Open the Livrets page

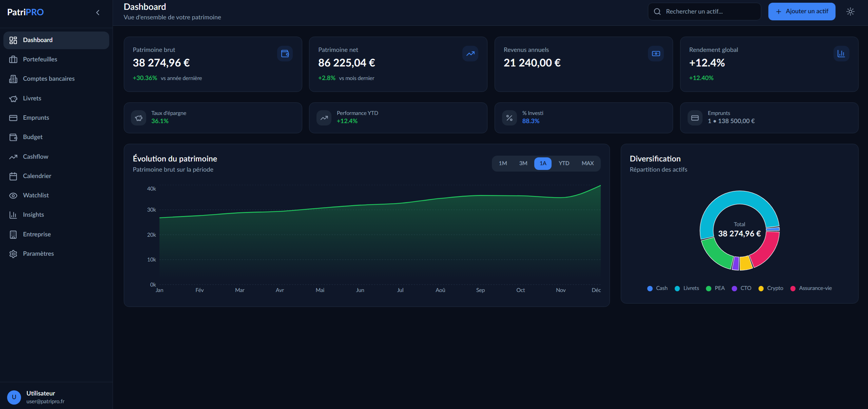tap(56, 98)
